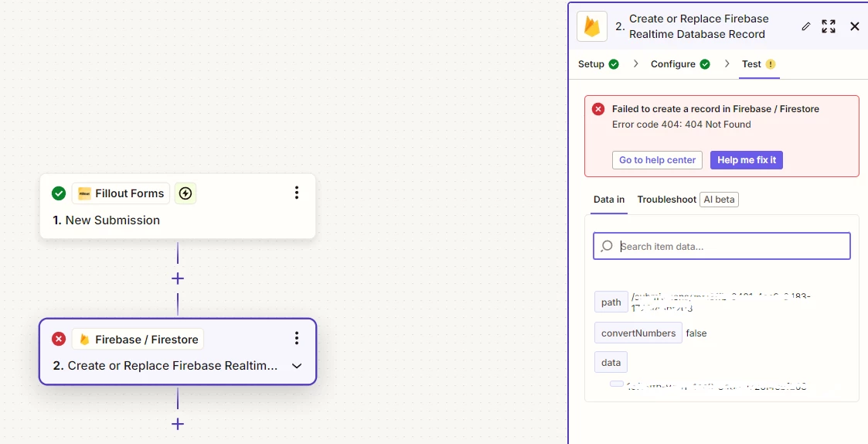Switch to the Setup tab
The width and height of the screenshot is (868, 444).
[598, 63]
